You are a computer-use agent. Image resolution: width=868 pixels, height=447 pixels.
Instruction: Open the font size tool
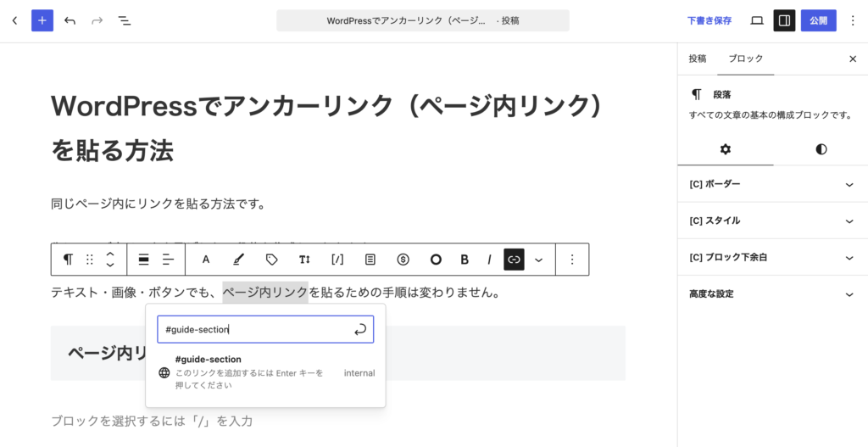coord(304,260)
